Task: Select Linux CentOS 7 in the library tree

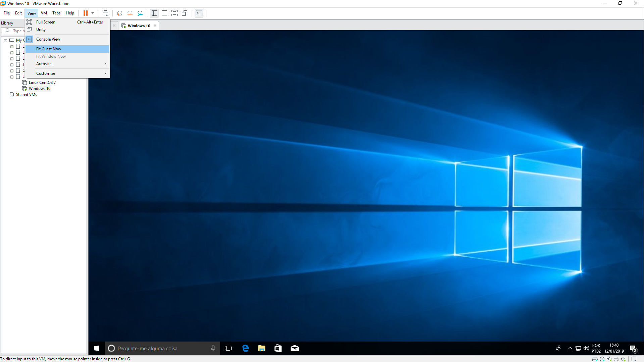Action: tap(42, 83)
